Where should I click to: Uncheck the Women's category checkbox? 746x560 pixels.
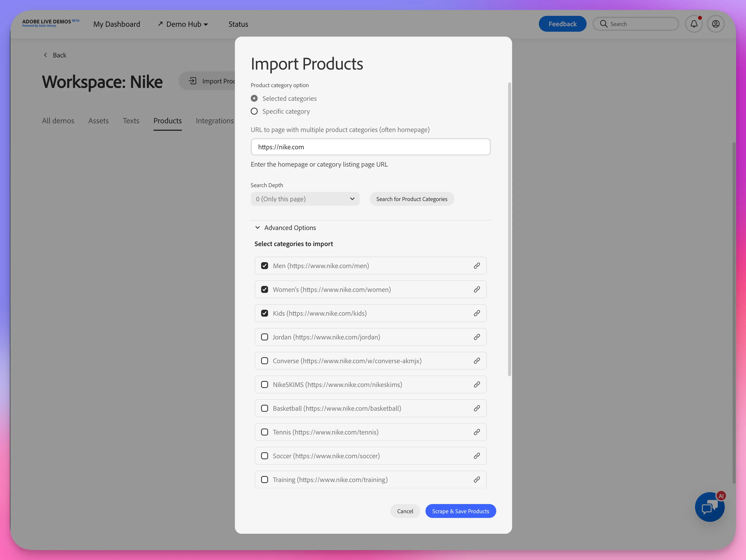click(x=265, y=289)
